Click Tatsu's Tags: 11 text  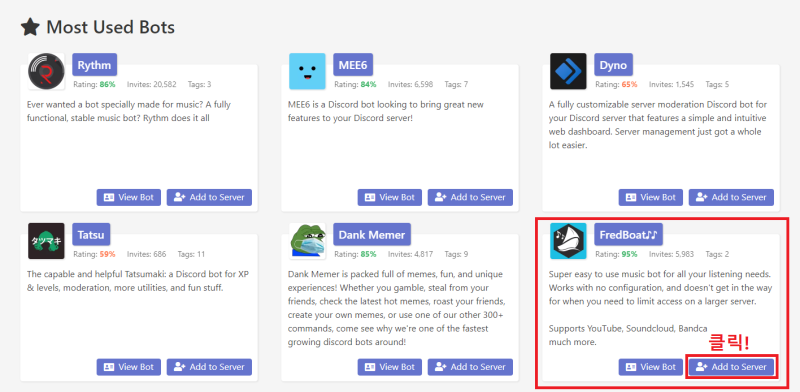coord(191,254)
